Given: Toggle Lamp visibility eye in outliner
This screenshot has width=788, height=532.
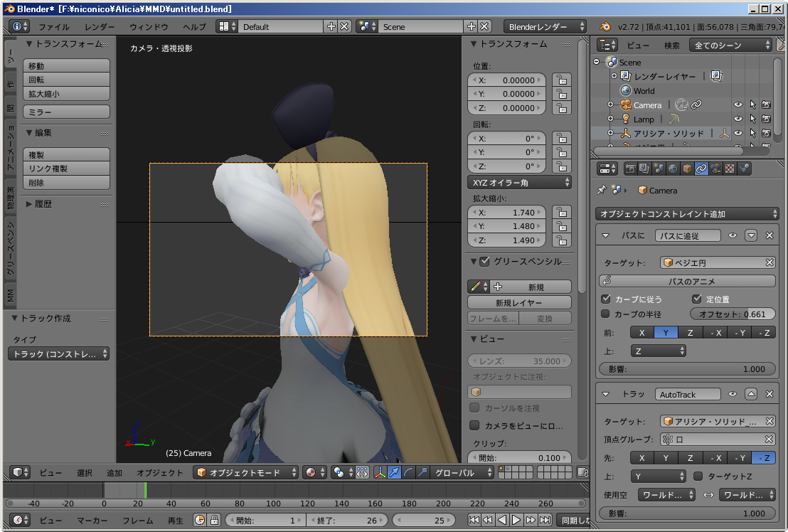Looking at the screenshot, I should pyautogui.click(x=738, y=119).
